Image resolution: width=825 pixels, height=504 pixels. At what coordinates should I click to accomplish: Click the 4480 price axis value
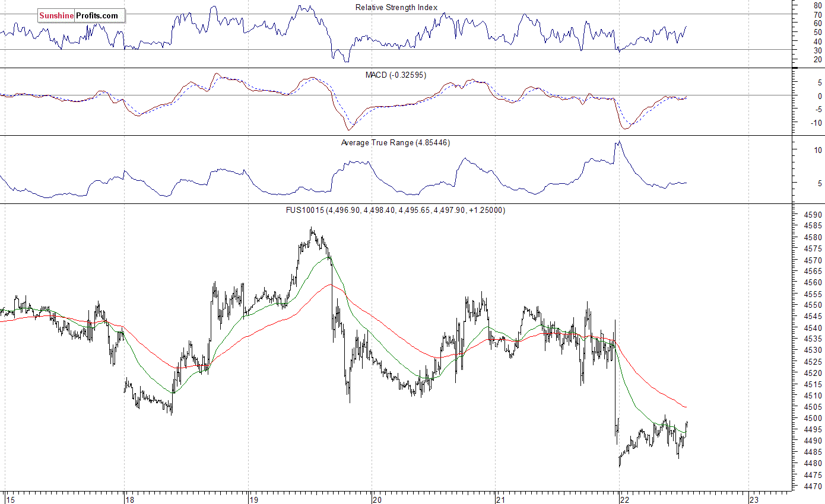click(x=813, y=464)
